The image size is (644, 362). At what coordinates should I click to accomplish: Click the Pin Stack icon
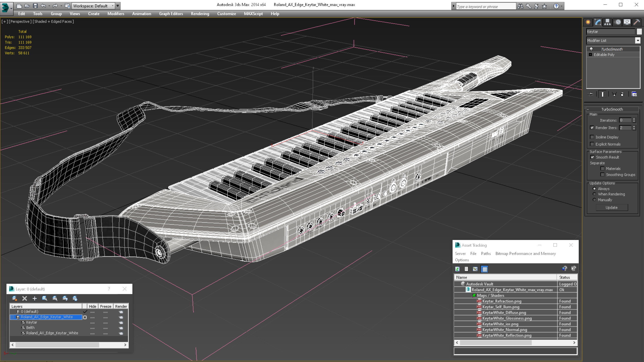(x=591, y=94)
